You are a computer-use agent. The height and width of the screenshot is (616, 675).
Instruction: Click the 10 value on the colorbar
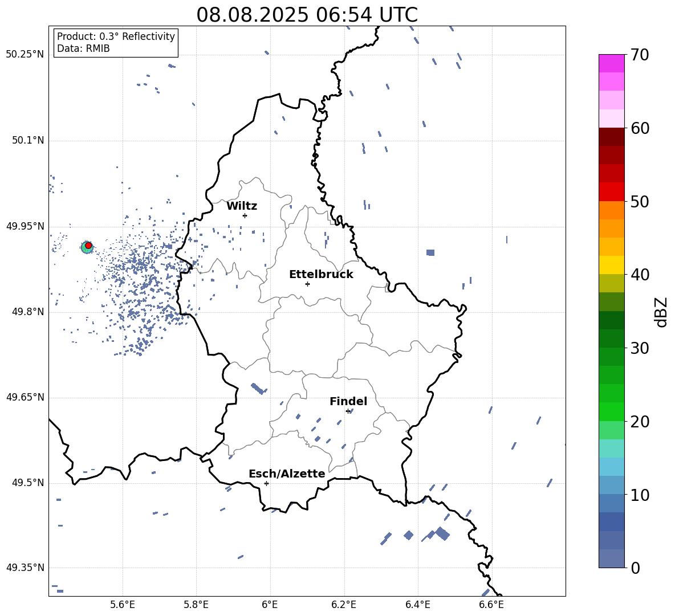point(640,495)
